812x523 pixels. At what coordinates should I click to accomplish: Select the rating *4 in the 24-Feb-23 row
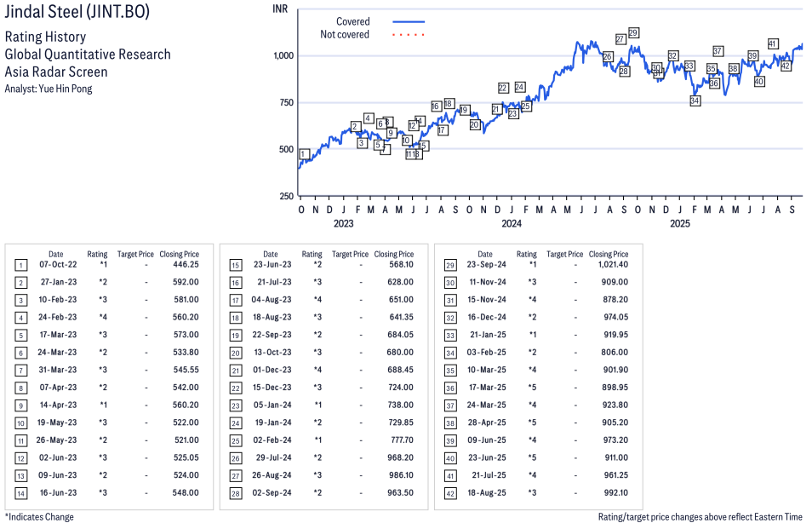point(103,317)
